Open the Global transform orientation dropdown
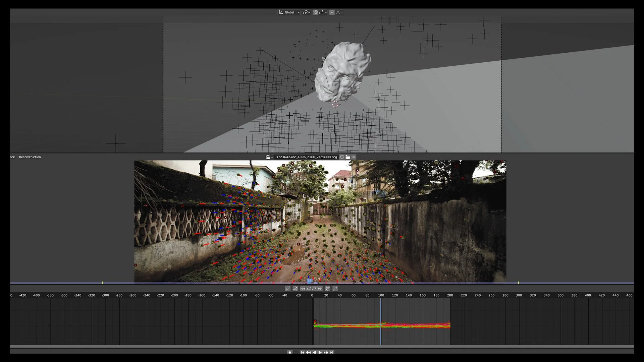 [x=289, y=12]
